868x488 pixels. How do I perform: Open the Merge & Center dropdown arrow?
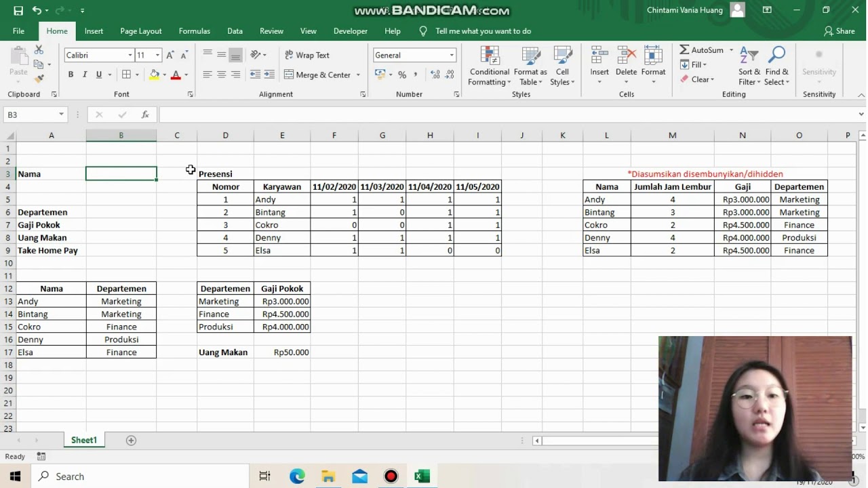pyautogui.click(x=358, y=75)
